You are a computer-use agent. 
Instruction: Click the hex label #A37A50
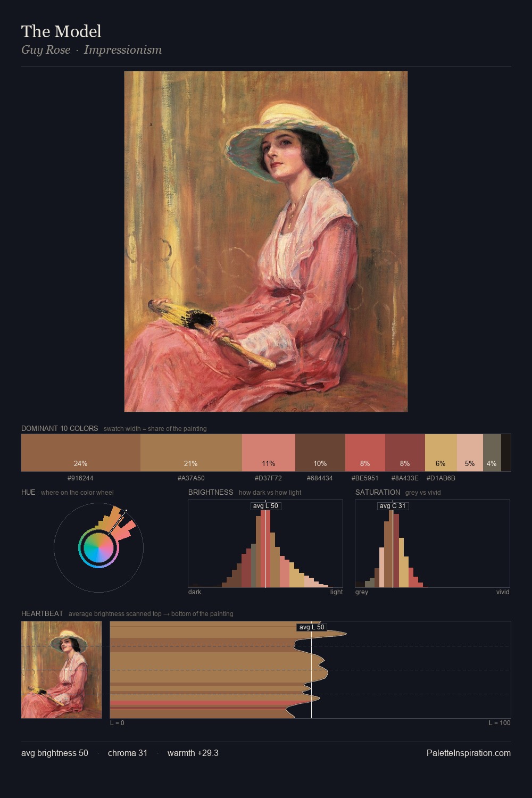(x=191, y=478)
